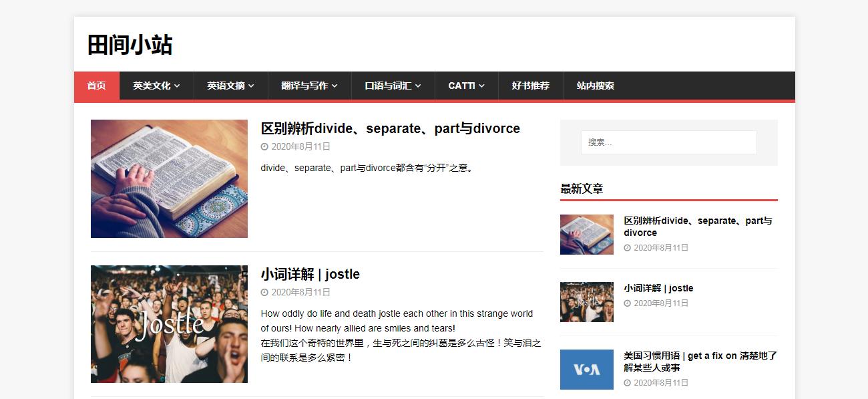The image size is (868, 399).
Task: Click the large Jostle crowd thumbnail
Action: (x=169, y=324)
